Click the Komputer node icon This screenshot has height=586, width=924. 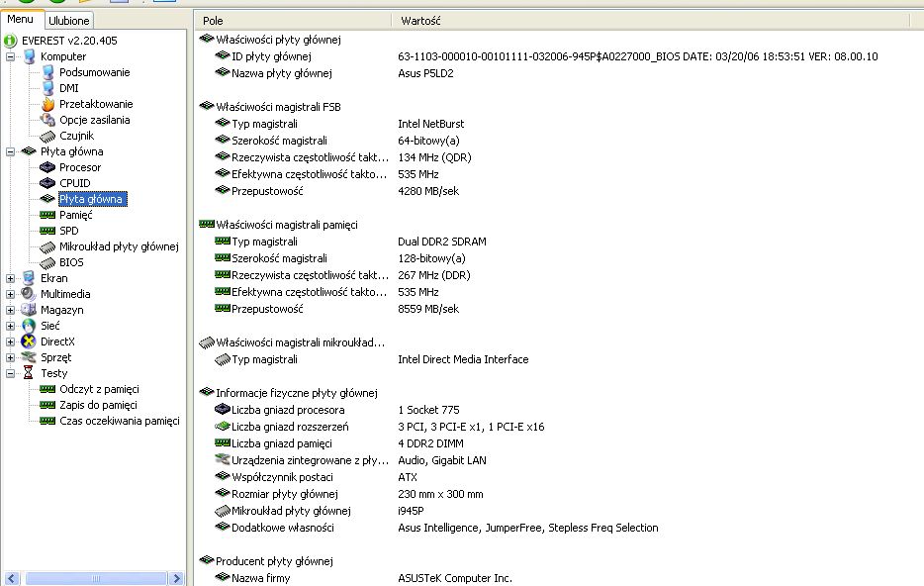tap(29, 56)
